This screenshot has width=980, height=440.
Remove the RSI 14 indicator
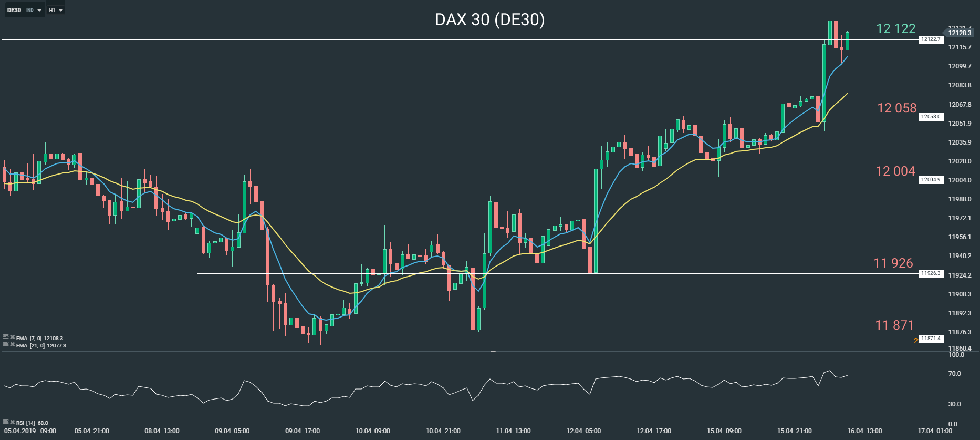pyautogui.click(x=12, y=422)
